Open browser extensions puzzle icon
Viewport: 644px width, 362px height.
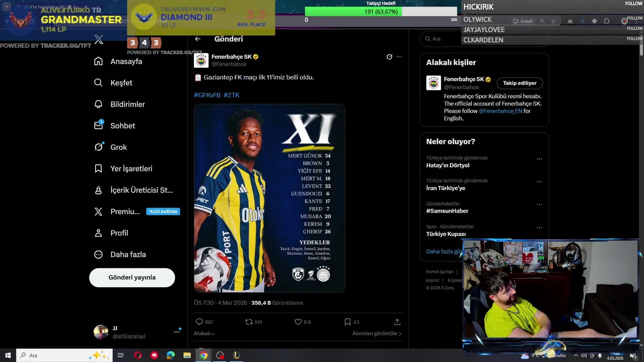click(x=606, y=21)
